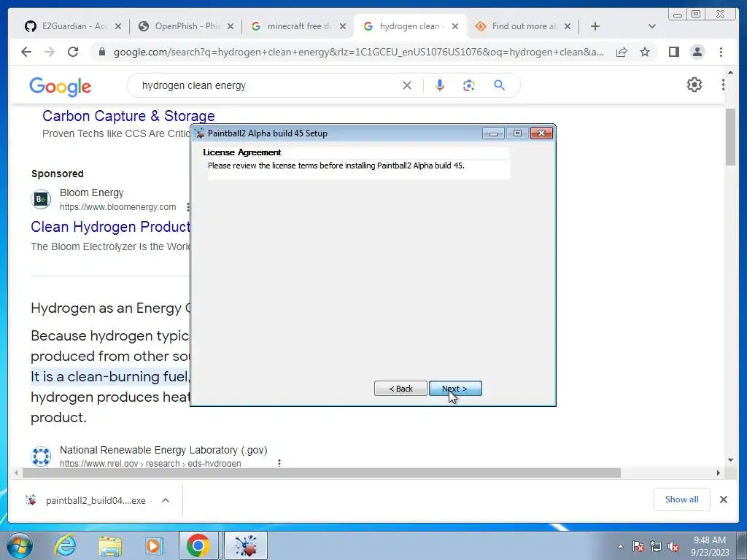
Task: Show hidden system tray icons
Action: click(x=620, y=546)
